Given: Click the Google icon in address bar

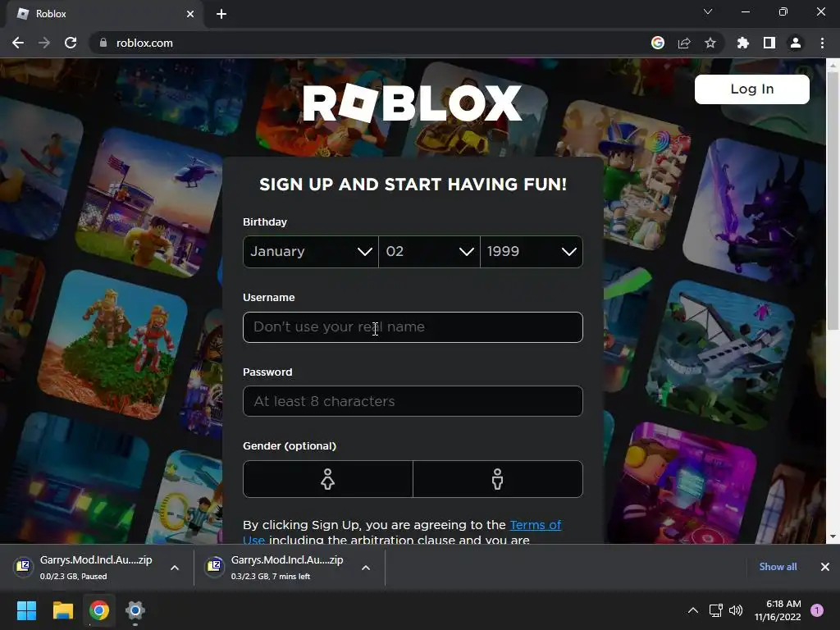Looking at the screenshot, I should 657,43.
